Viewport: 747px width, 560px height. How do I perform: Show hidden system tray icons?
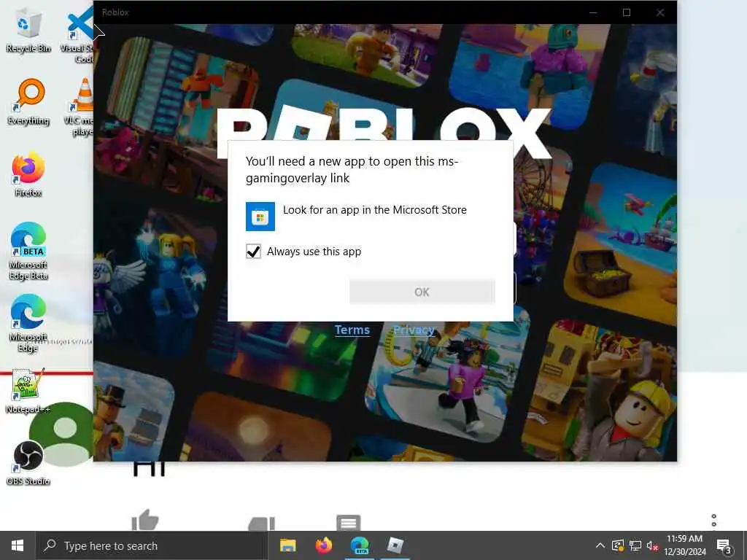(600, 545)
